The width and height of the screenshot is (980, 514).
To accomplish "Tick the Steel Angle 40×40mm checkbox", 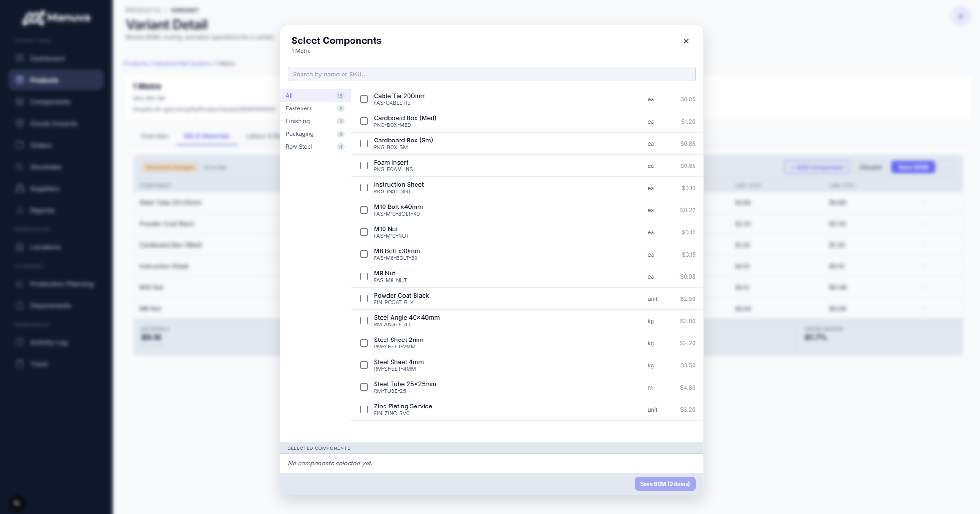I will click(x=364, y=321).
